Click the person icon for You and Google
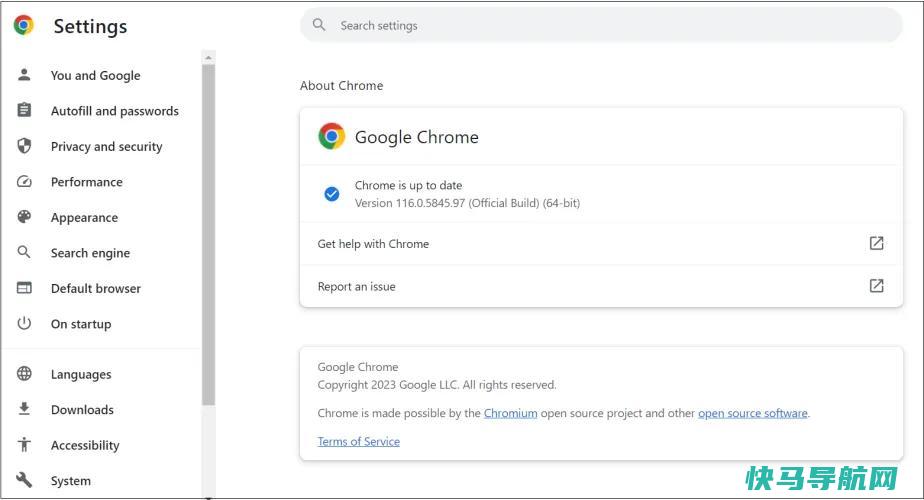Image resolution: width=924 pixels, height=500 pixels. (x=24, y=75)
